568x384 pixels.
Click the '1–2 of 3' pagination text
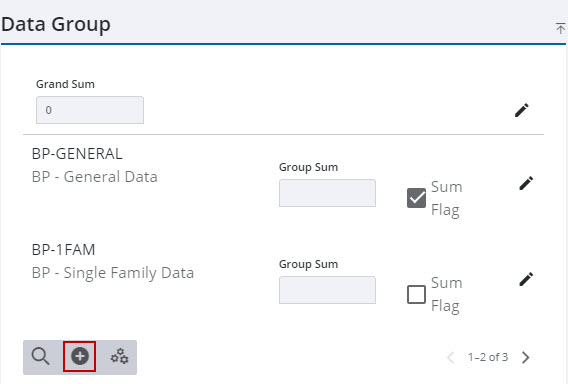click(488, 357)
